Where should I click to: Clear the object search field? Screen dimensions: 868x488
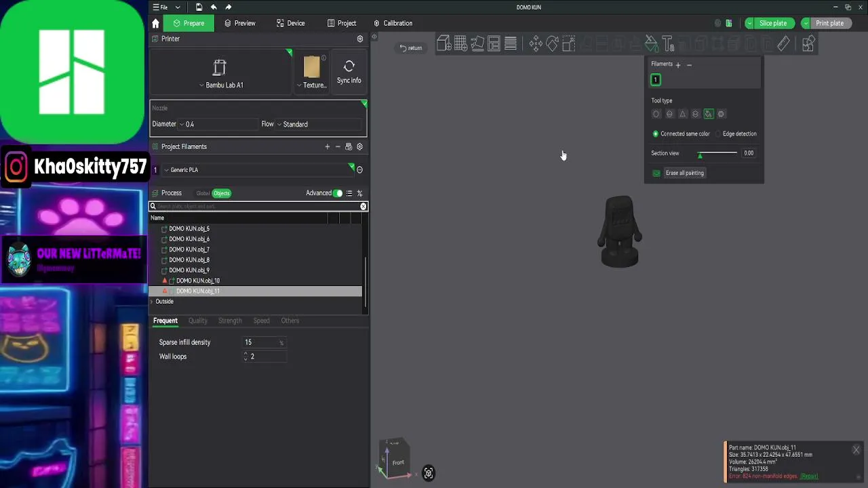tap(363, 206)
